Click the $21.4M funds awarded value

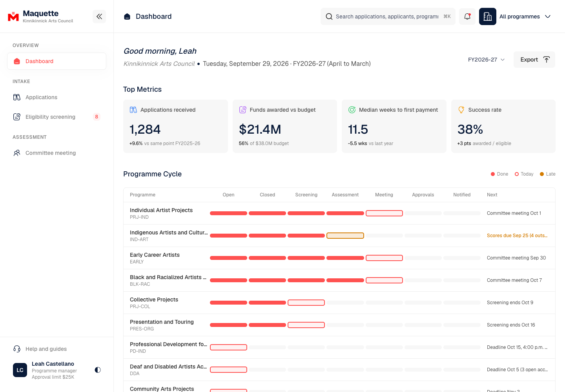260,129
